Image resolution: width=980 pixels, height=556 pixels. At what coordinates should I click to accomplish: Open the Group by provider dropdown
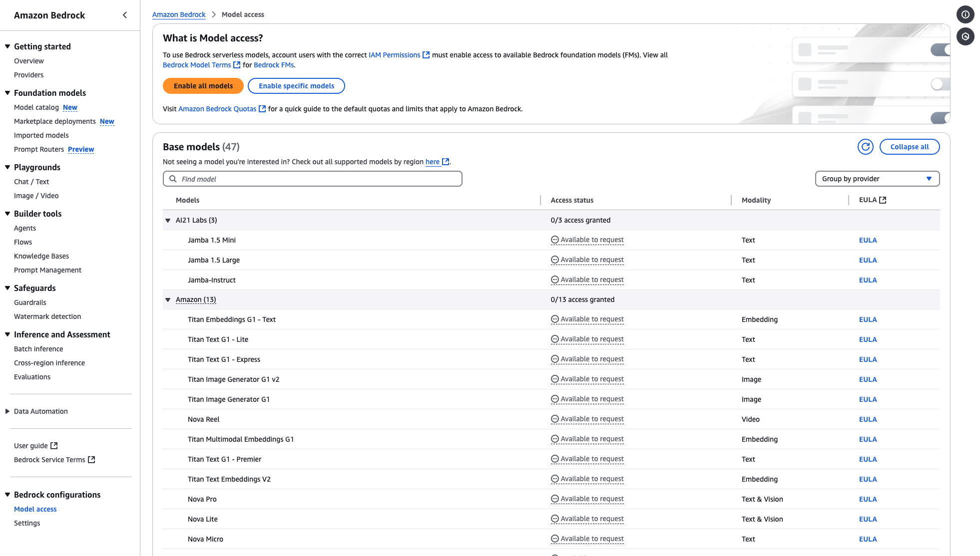pyautogui.click(x=877, y=179)
